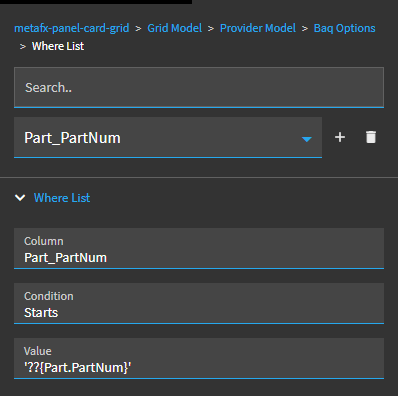
Task: Navigate to Grid Model breadcrumb
Action: pos(175,28)
